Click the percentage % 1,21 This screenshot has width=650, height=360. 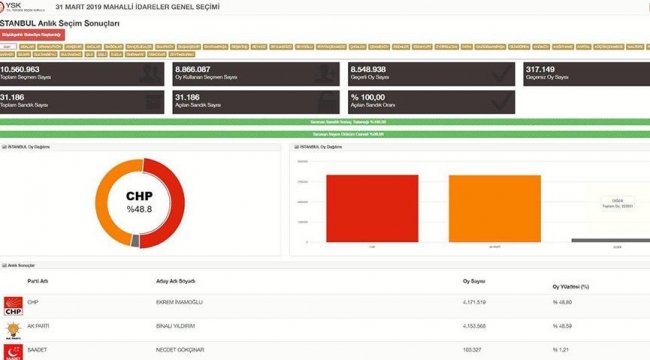560,350
